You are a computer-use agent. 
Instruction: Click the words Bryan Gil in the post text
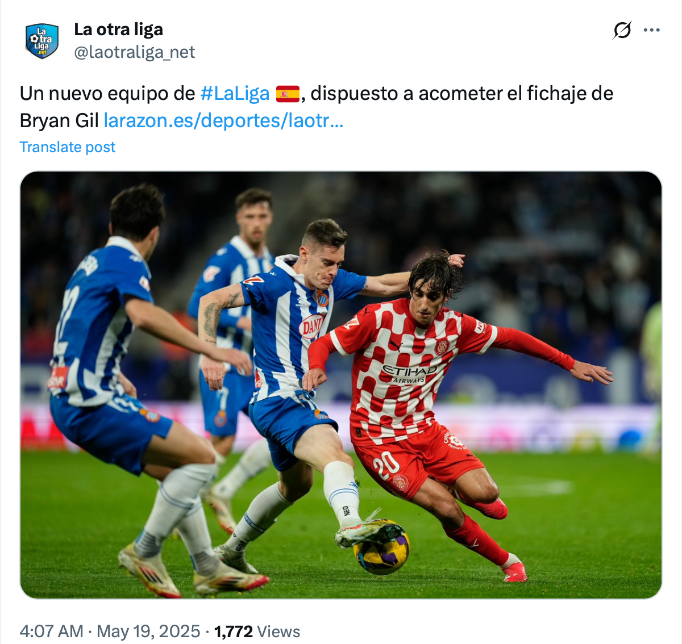(x=59, y=121)
